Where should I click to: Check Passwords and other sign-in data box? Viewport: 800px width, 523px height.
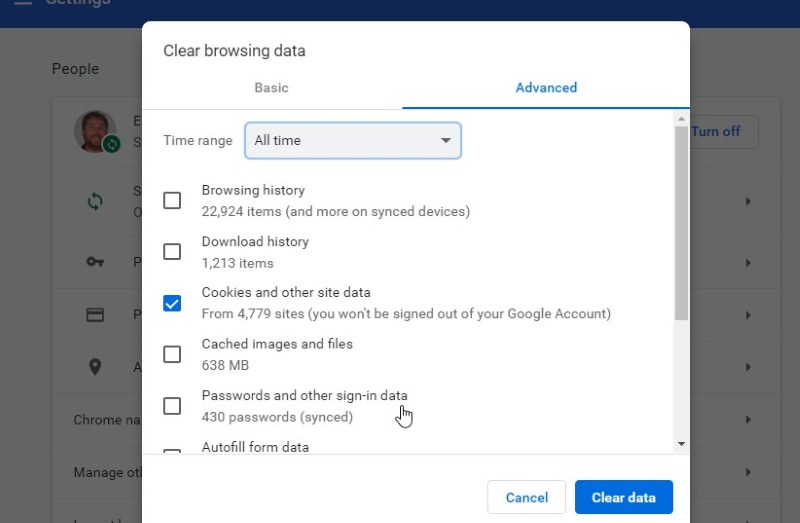(x=172, y=406)
